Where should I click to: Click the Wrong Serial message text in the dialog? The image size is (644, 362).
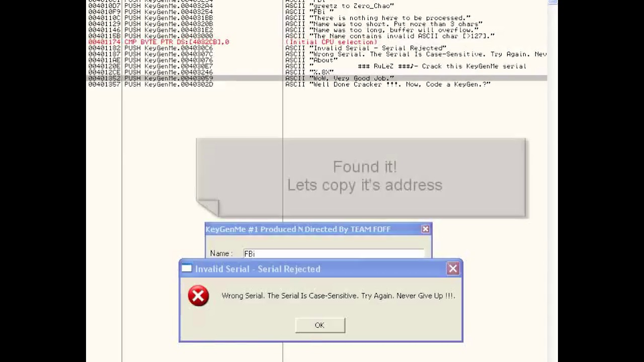(338, 296)
